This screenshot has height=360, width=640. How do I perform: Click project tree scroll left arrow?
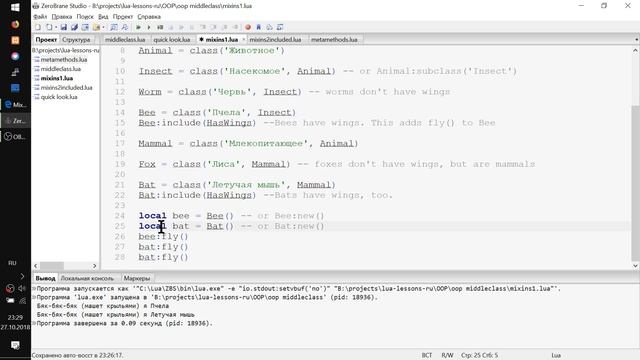coord(36,266)
